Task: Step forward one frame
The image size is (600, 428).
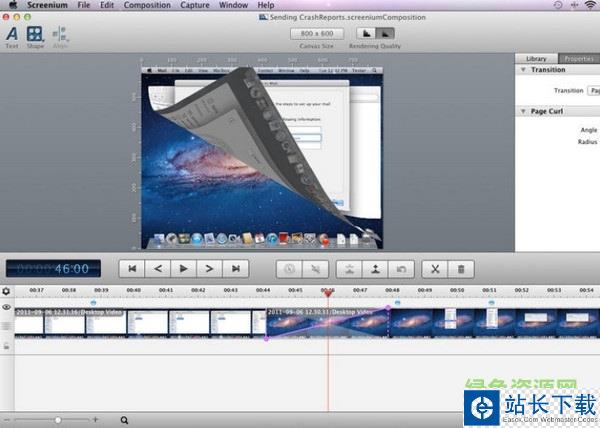Action: tap(209, 268)
